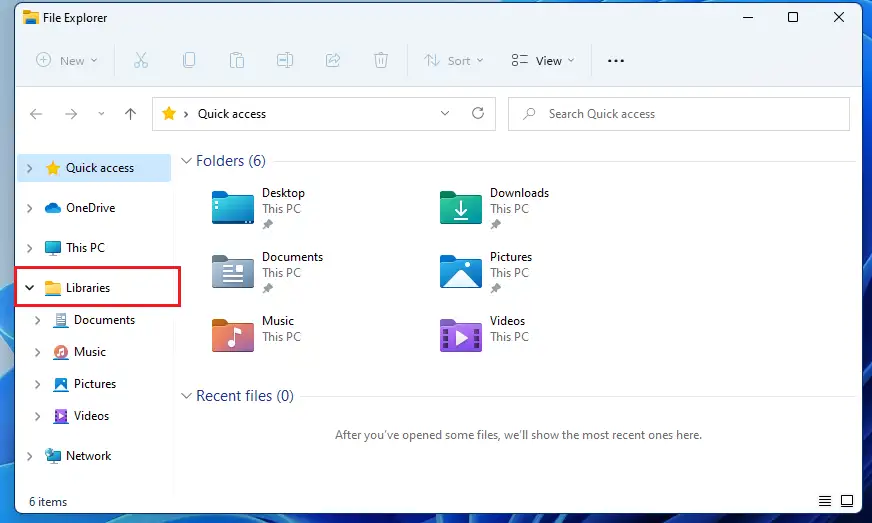Expand the Documents library node
Image resolution: width=872 pixels, height=523 pixels.
pos(37,320)
